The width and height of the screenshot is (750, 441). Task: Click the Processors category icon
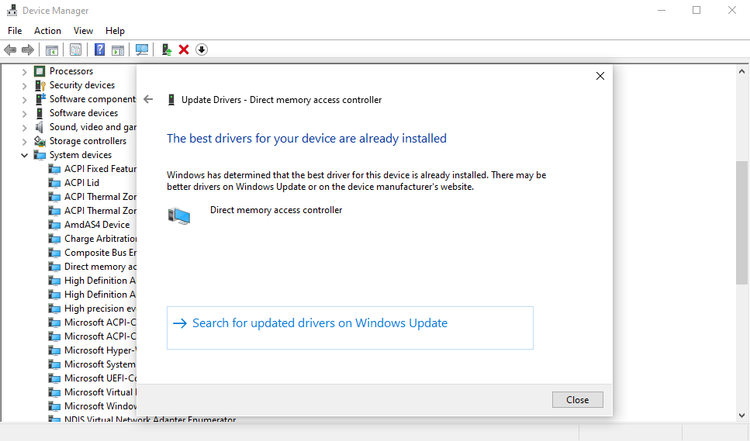[39, 71]
